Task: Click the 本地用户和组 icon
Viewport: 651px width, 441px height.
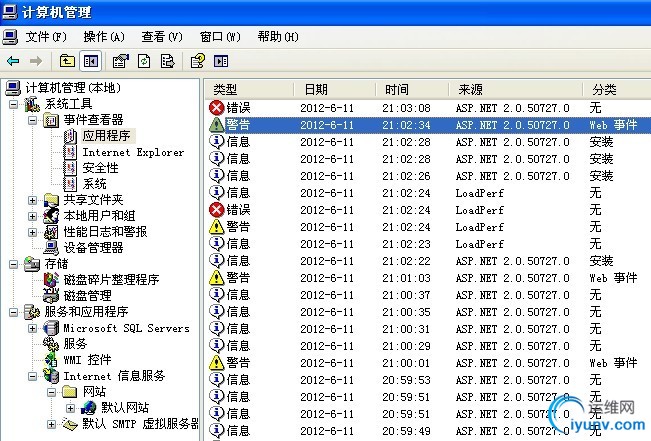Action: (x=51, y=216)
